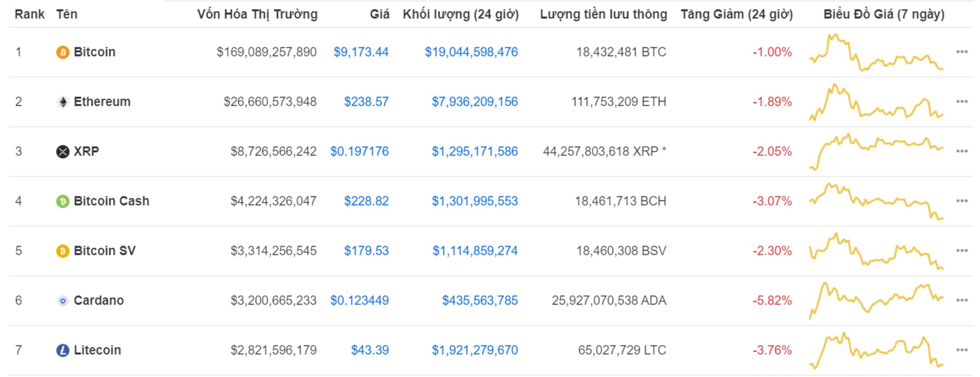This screenshot has width=980, height=377.
Task: Select Bitcoin market cap $169,089,257,890
Action: click(x=267, y=52)
